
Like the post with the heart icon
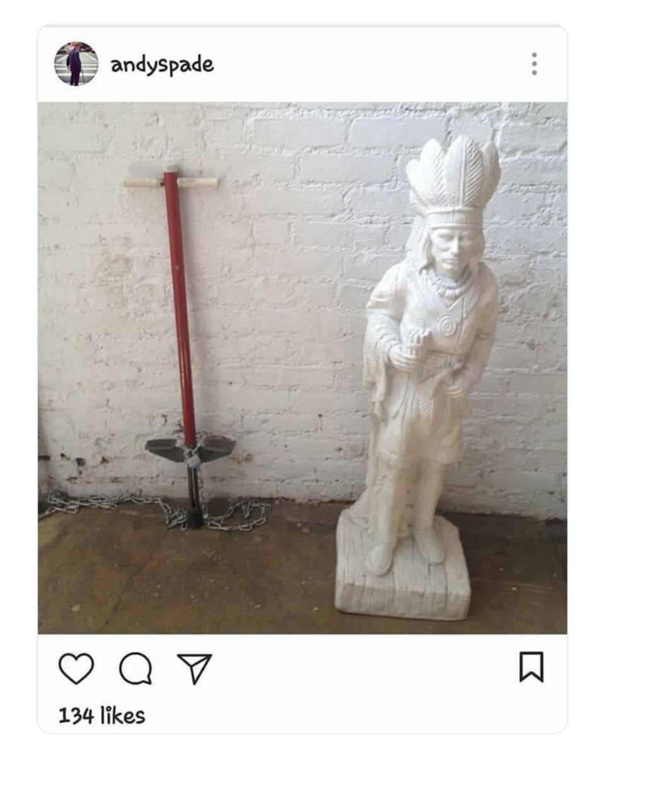(76, 668)
